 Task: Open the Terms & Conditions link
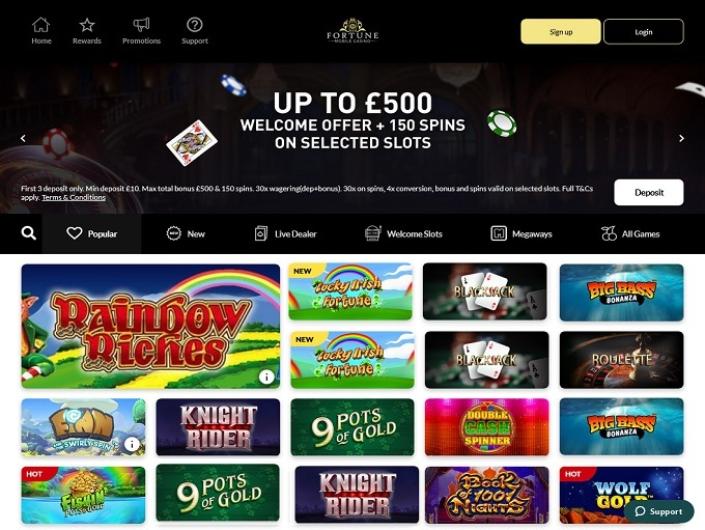tap(74, 197)
